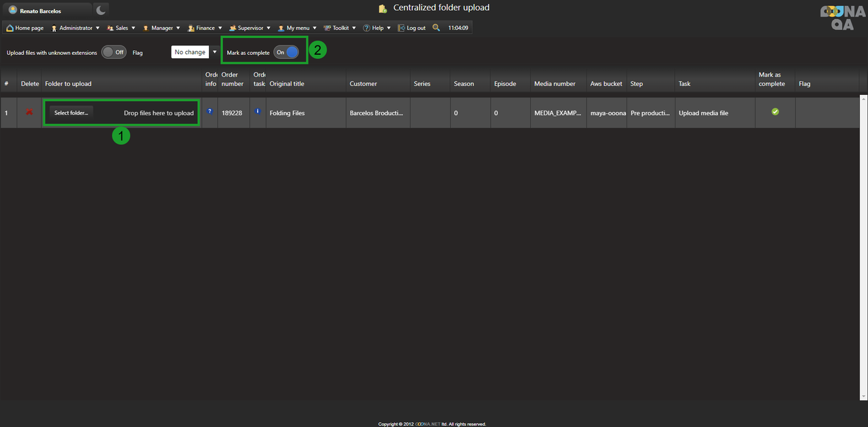Click the Select folder... button
The height and width of the screenshot is (427, 868).
pos(71,113)
